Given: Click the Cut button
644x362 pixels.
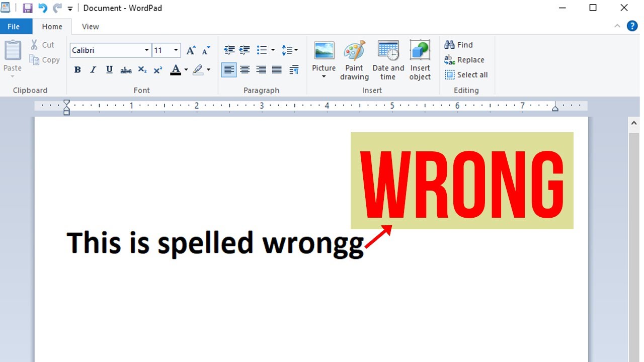Looking at the screenshot, I should tap(42, 45).
